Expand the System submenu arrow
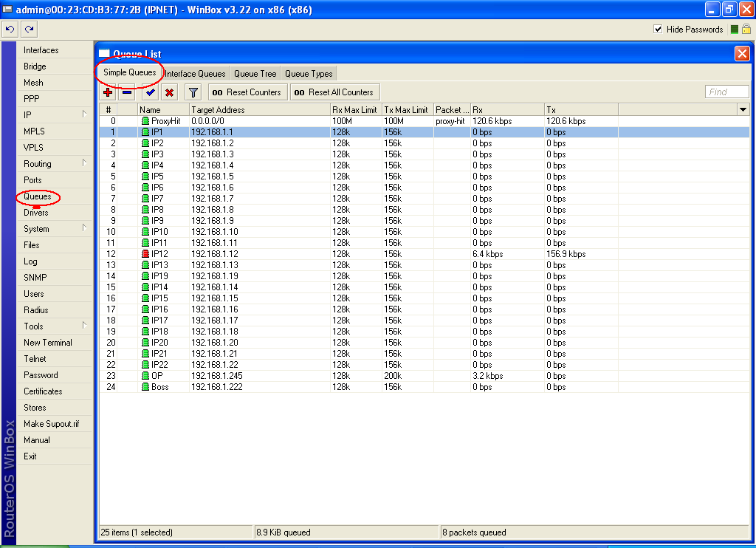 [x=84, y=227]
